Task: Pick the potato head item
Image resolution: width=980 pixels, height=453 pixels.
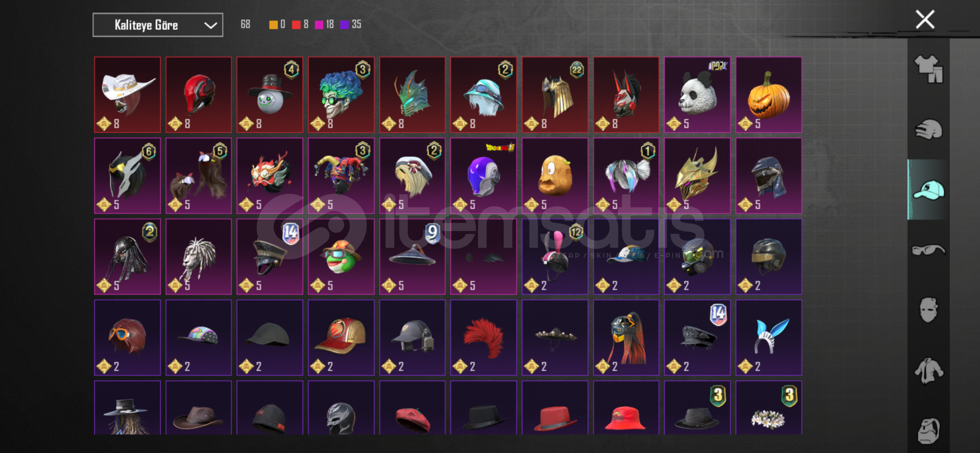Action: point(555,176)
